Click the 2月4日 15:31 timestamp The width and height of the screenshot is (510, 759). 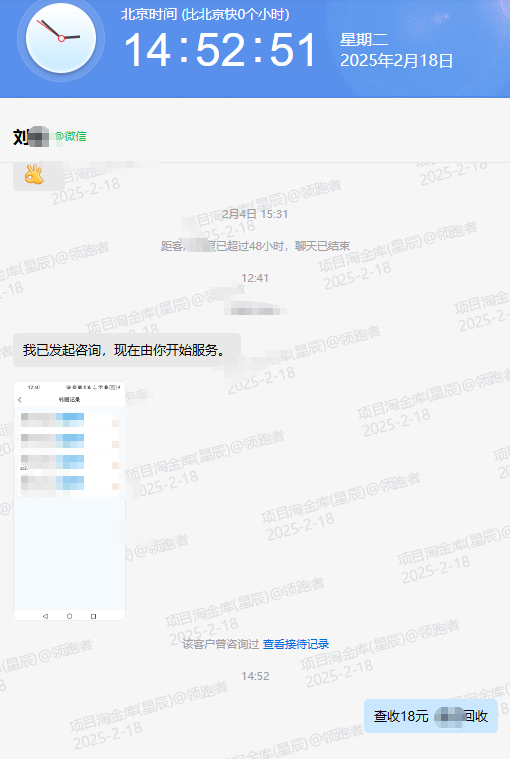(255, 214)
